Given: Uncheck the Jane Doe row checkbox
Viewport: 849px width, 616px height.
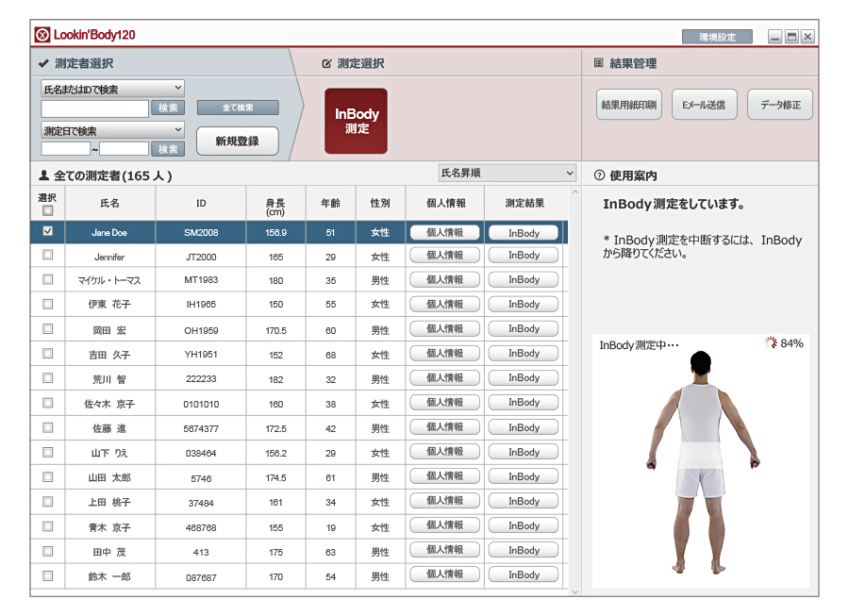Looking at the screenshot, I should [48, 232].
